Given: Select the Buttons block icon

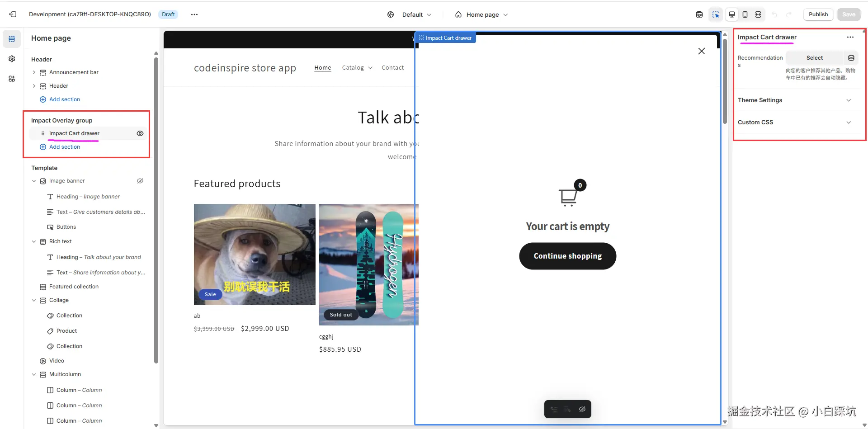Looking at the screenshot, I should click(50, 227).
